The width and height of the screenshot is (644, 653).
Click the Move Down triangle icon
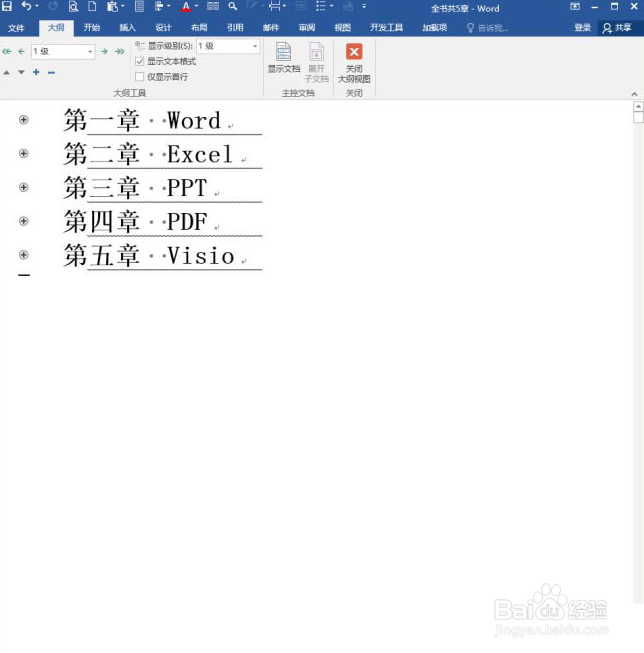pos(21,72)
